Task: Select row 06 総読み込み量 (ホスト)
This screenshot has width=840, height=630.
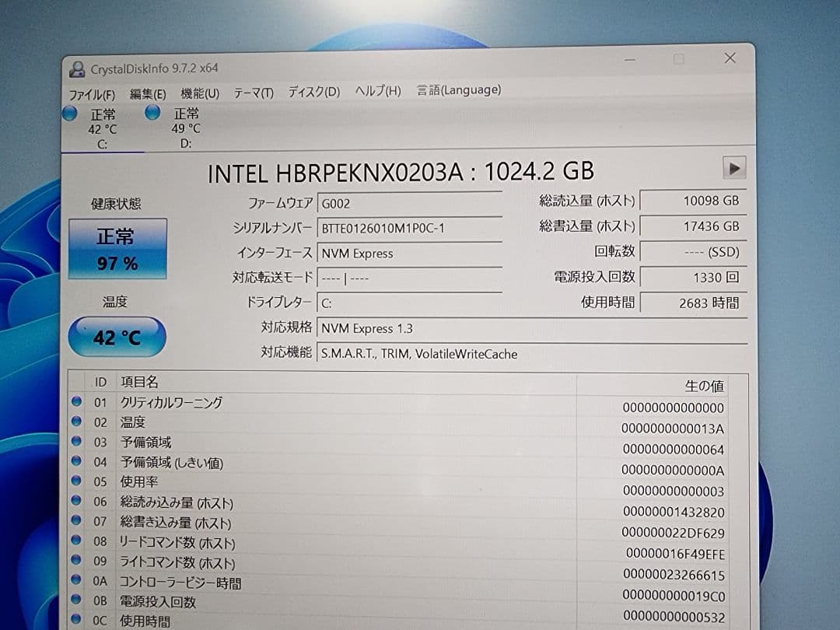Action: tap(397, 506)
